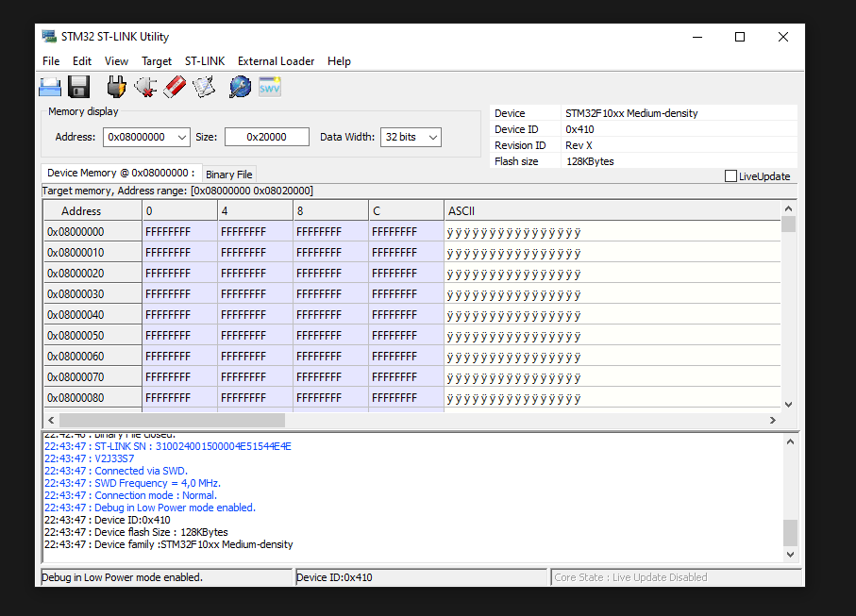Click the Size input field showing 0x20000
The image size is (856, 616).
point(266,137)
